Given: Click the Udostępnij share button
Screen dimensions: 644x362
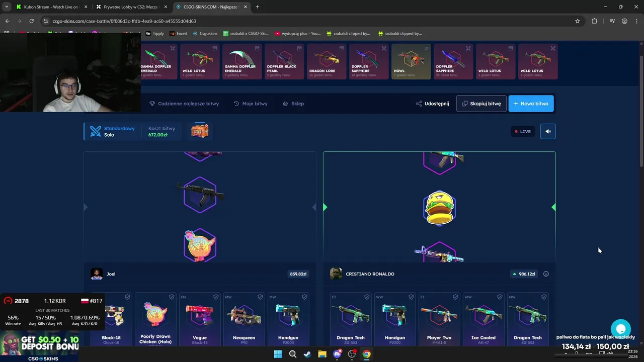Looking at the screenshot, I should click(432, 104).
